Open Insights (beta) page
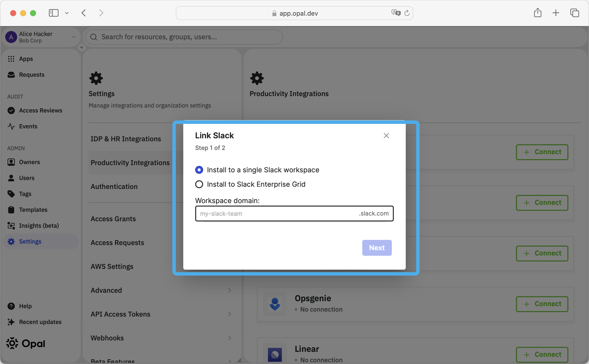 (41, 226)
